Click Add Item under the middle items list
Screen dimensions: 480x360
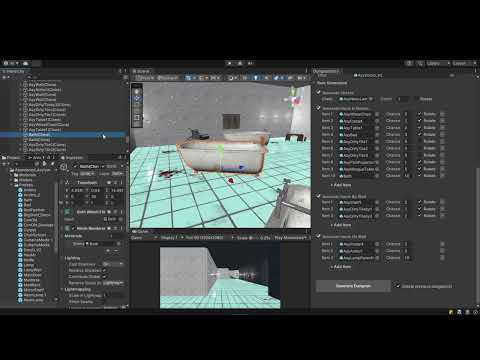point(341,185)
